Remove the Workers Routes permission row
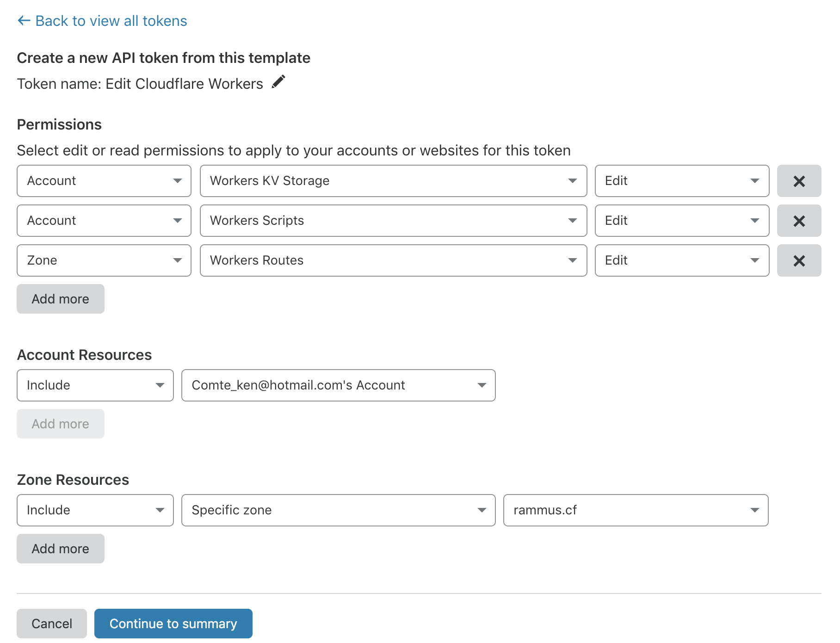This screenshot has width=840, height=643. [799, 260]
